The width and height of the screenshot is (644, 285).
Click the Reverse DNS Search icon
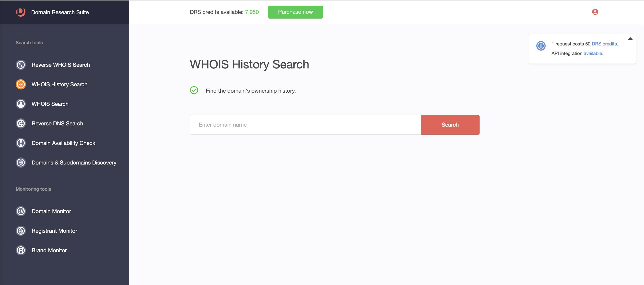tap(21, 123)
